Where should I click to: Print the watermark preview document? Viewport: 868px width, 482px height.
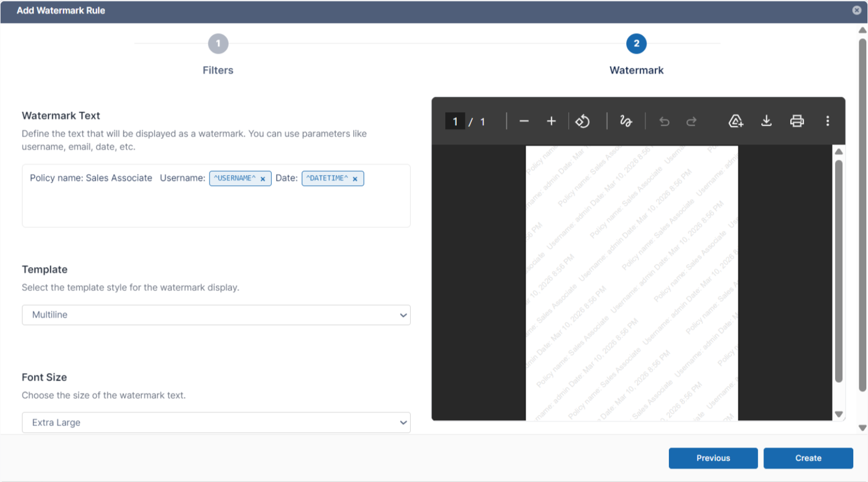pyautogui.click(x=797, y=121)
